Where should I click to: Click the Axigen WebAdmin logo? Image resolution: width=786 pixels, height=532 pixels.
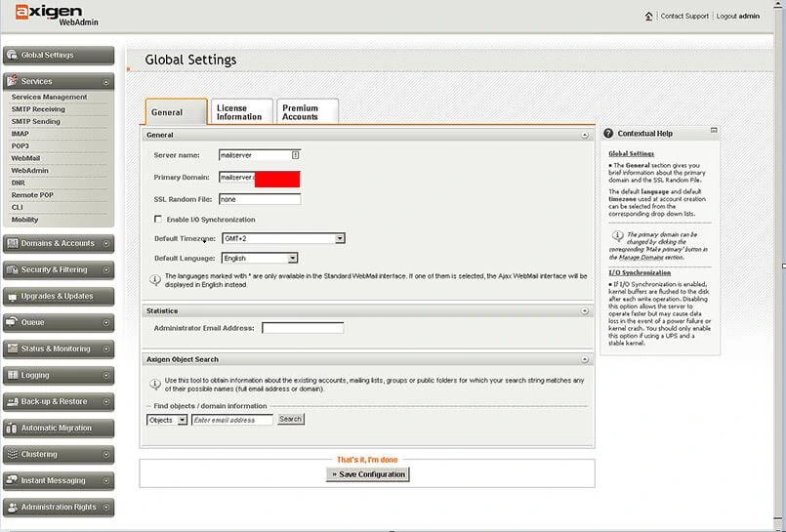tap(57, 15)
